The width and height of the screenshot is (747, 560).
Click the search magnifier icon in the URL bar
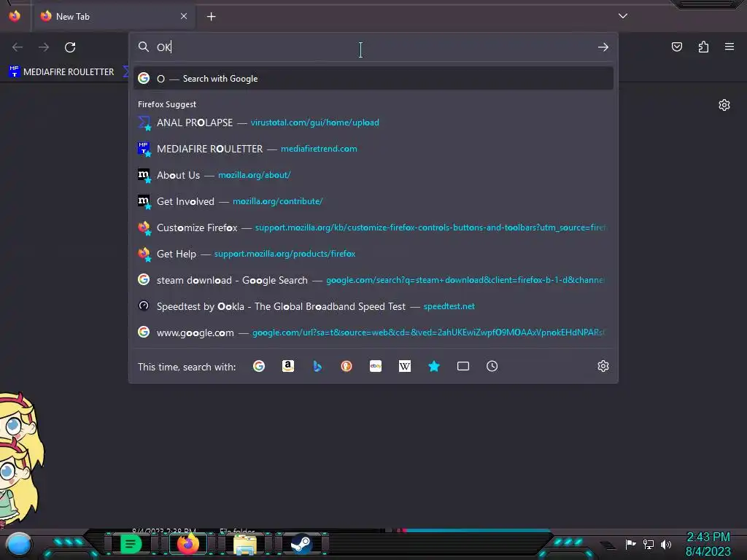[x=144, y=47]
